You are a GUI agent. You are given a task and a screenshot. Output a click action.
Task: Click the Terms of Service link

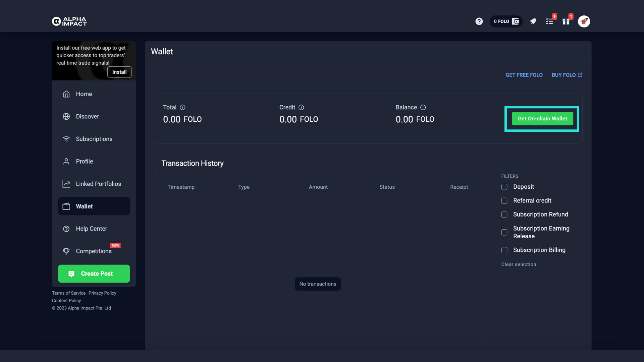[69, 293]
